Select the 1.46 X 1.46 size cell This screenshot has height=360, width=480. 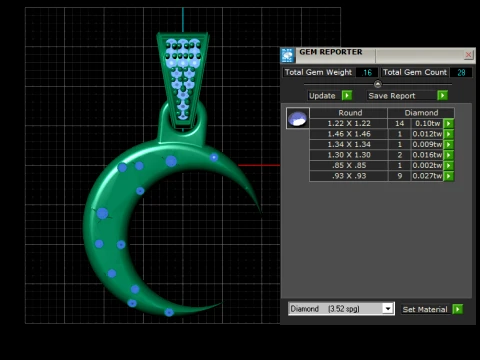pyautogui.click(x=349, y=134)
